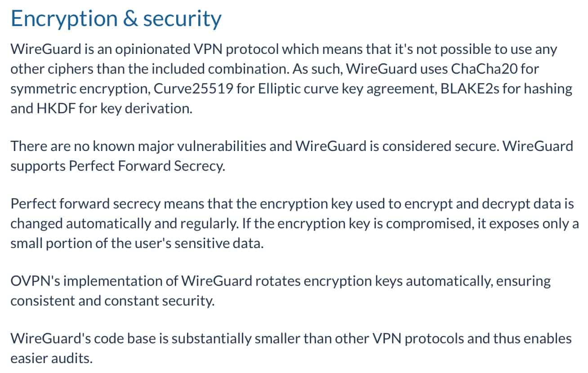Screen dimensions: 588x373
Task: Click 'symmetric encryption' in first paragraph
Action: point(80,89)
